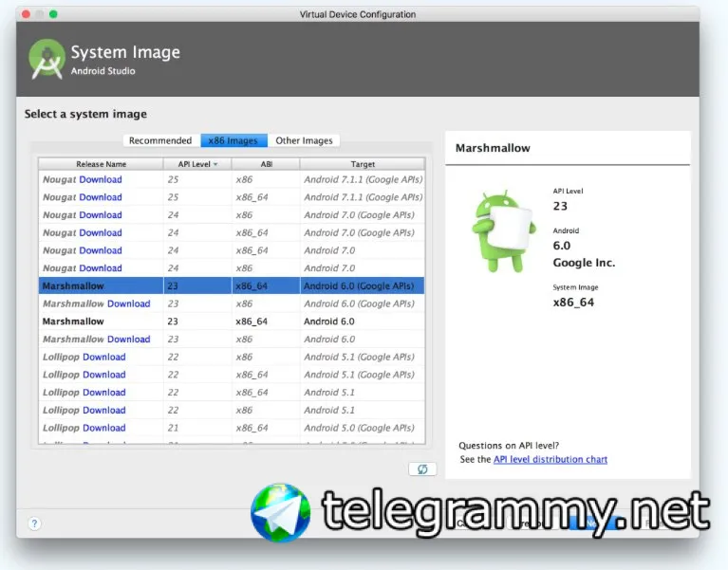Click the Marshmallow Android mascot image
The width and height of the screenshot is (728, 570).
pos(504,231)
